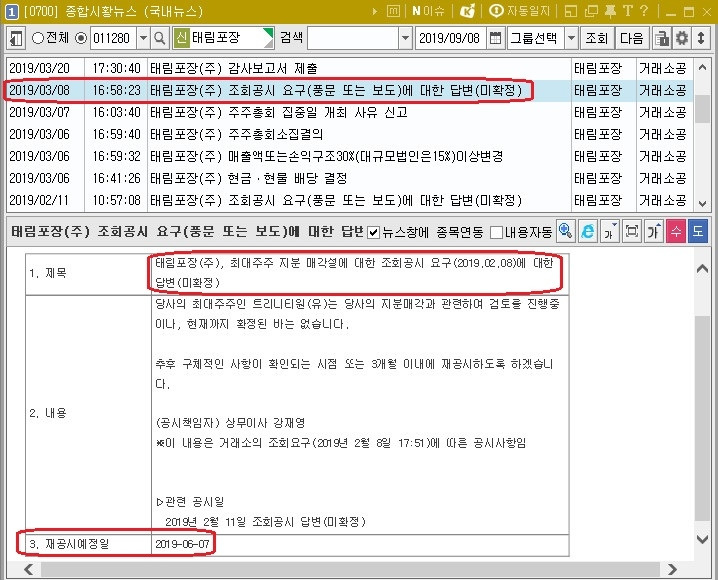Click the down arrow of the news list scrollbar
Viewport: 718px width, 580px height.
coord(702,203)
